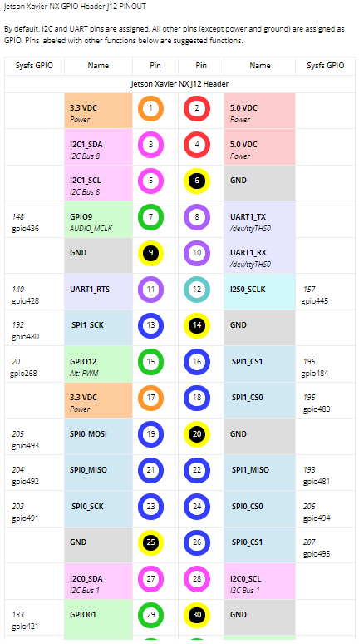The image size is (359, 644).
Task: Select the orange pin 17 circle
Action: coord(150,398)
